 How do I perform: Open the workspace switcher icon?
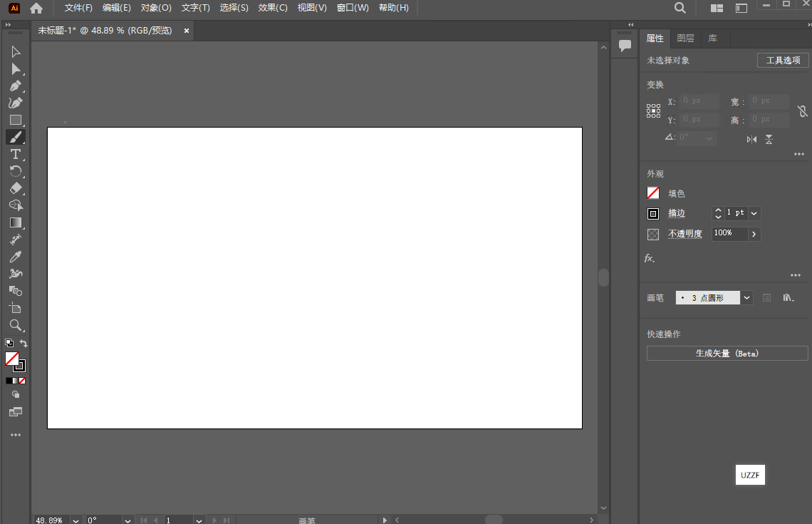pos(741,8)
